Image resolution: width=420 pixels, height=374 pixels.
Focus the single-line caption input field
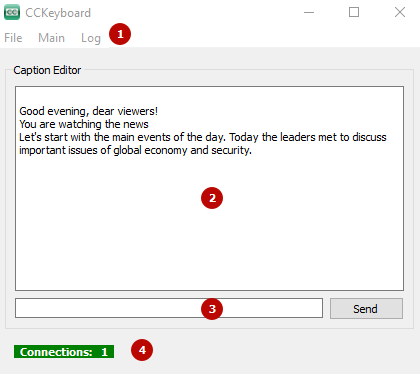coord(169,308)
